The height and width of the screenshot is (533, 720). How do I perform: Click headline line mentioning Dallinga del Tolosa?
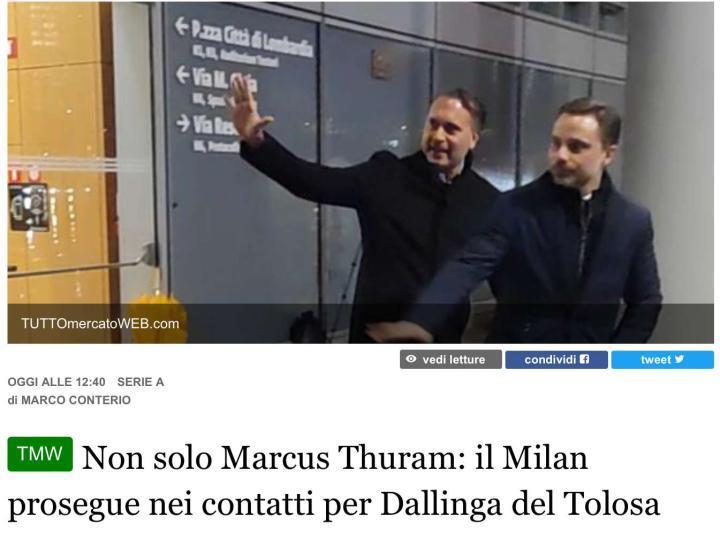click(334, 505)
